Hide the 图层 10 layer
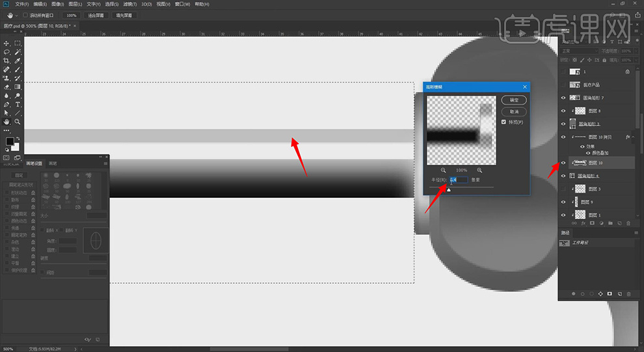 563,163
